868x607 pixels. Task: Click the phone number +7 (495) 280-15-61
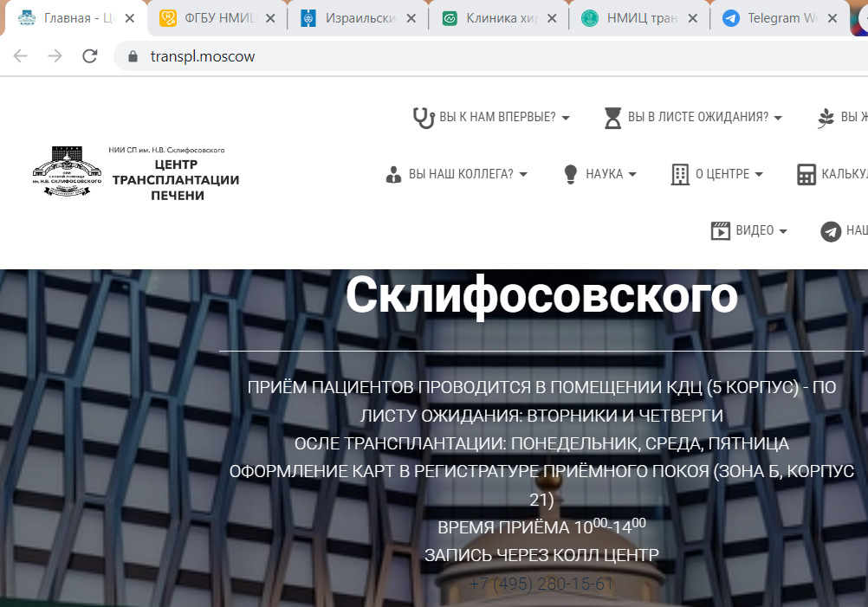point(541,584)
